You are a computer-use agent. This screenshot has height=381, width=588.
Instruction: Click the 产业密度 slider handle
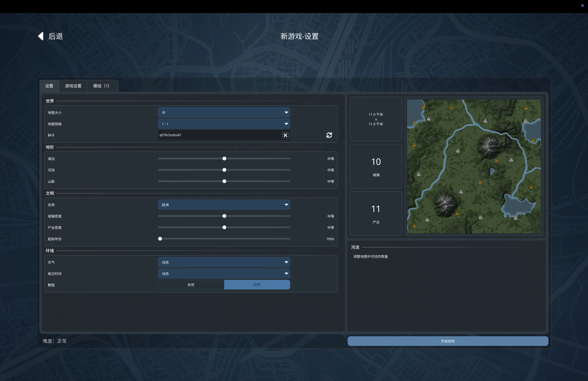click(224, 227)
